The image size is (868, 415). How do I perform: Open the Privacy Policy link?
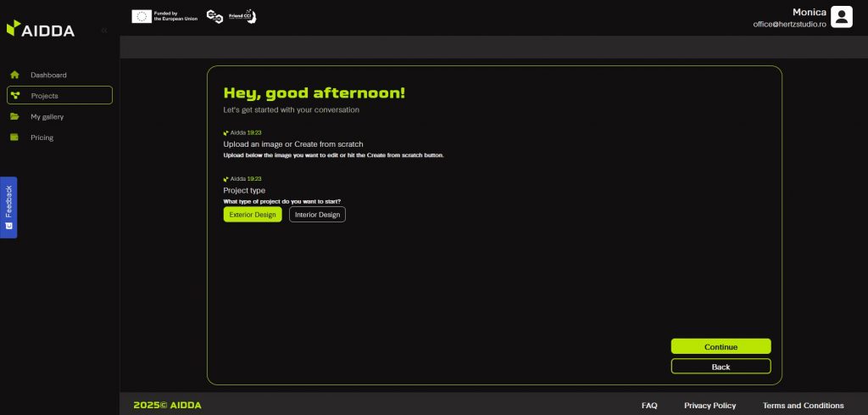pos(709,406)
